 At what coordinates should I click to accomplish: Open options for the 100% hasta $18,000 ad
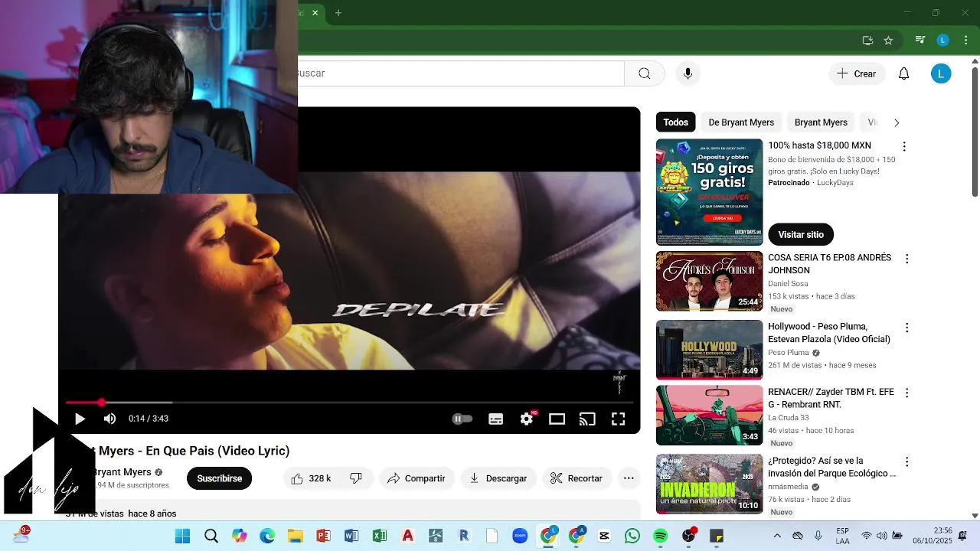coord(904,146)
